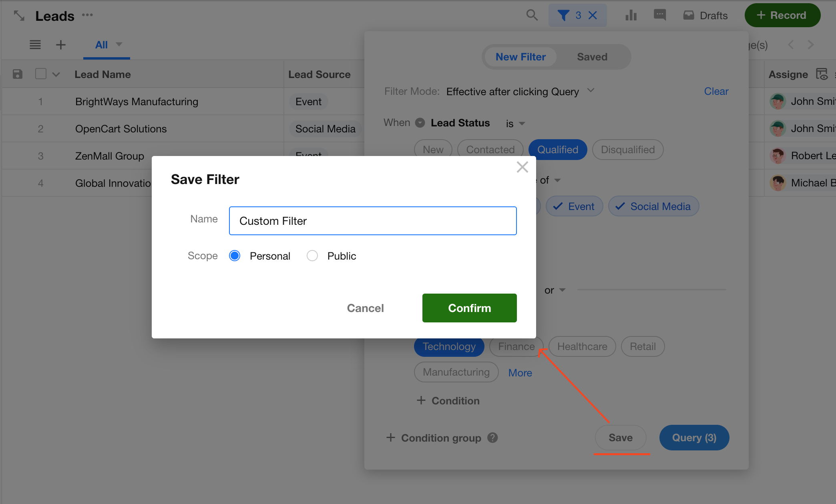The width and height of the screenshot is (836, 504).
Task: Clear active filters with X icon
Action: click(593, 15)
